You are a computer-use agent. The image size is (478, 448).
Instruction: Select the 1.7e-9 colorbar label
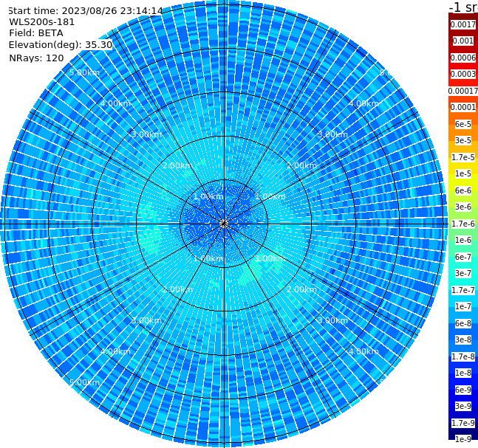click(463, 423)
